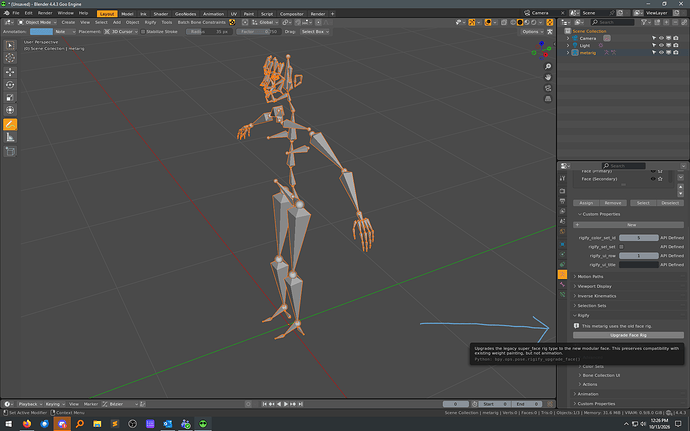The image size is (690, 431).
Task: Click the Remove button
Action: [x=613, y=203]
